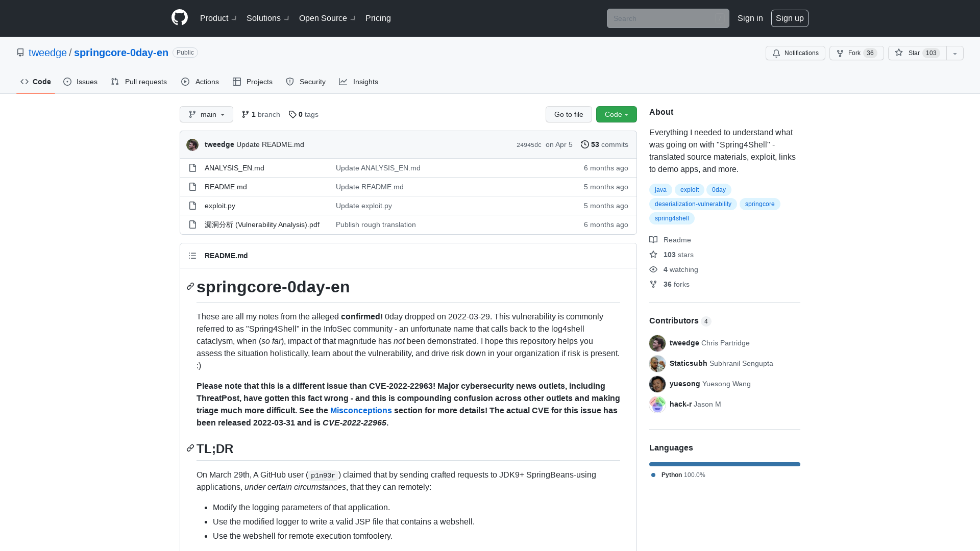Open the Misconceptions link in README
Image resolution: width=980 pixels, height=551 pixels.
361,410
